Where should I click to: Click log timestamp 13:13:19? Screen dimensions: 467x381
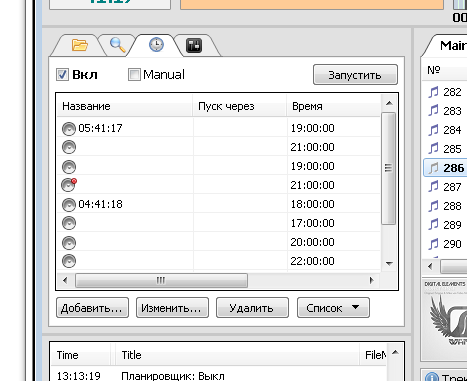click(78, 376)
